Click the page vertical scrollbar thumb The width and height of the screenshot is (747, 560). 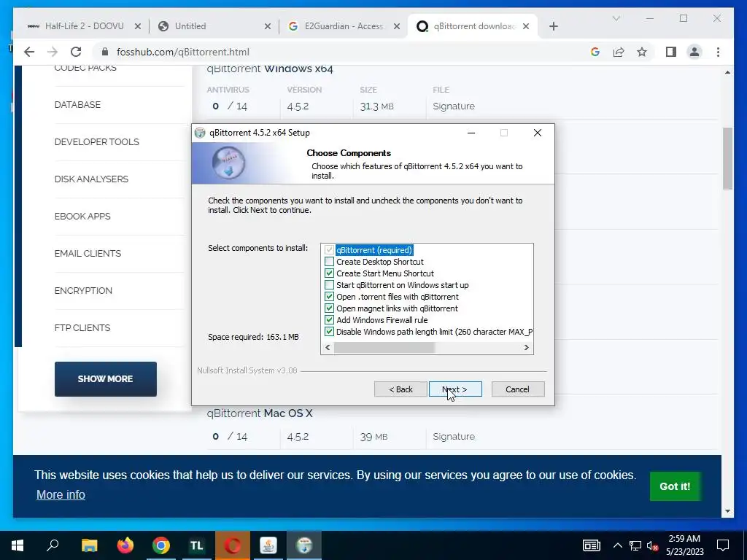(727, 158)
